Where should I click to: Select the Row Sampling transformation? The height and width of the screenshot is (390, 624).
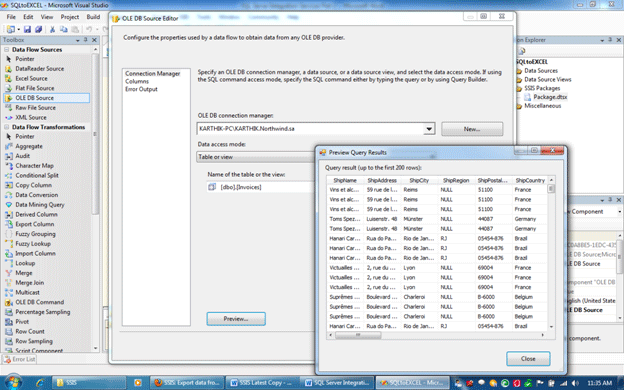tap(34, 341)
